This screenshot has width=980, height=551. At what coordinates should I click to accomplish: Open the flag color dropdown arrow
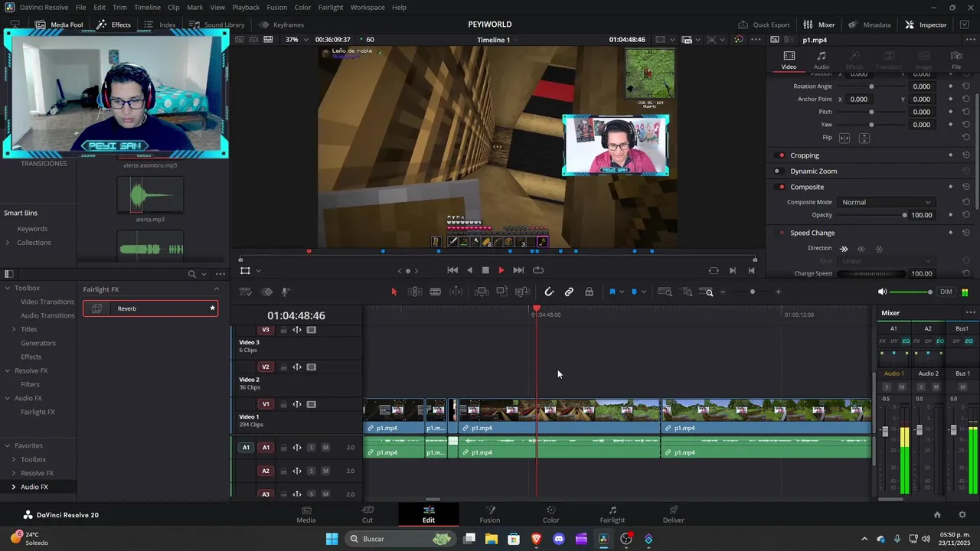pos(621,292)
